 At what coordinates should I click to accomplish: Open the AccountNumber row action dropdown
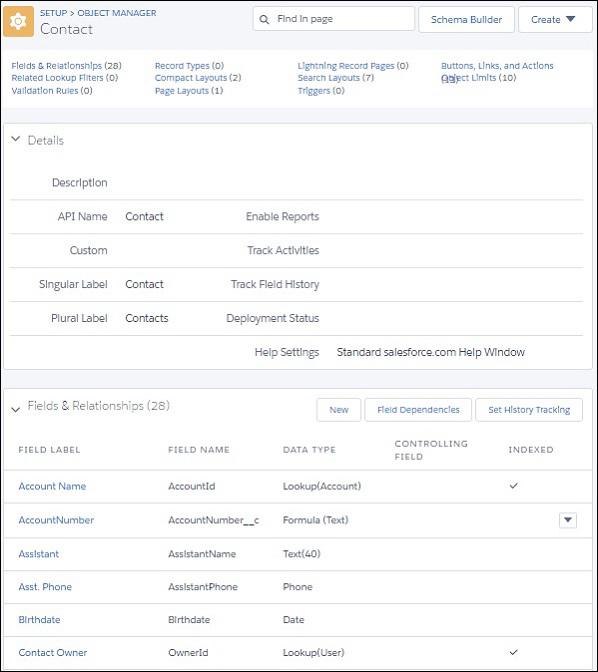[568, 520]
